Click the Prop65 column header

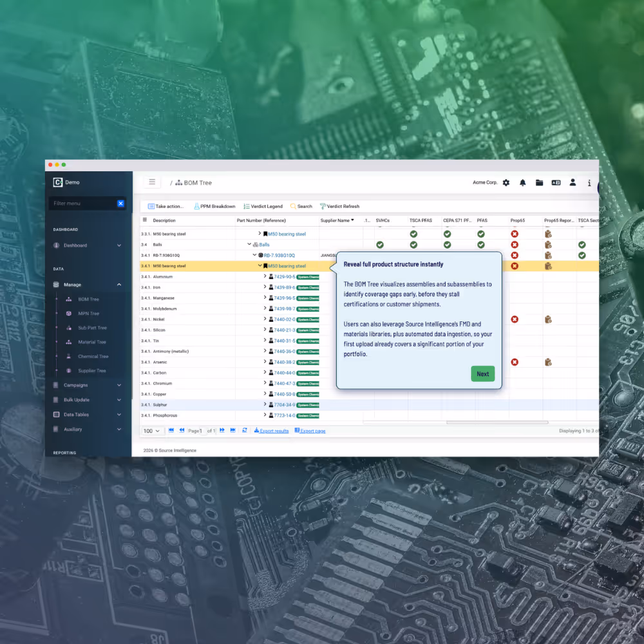pos(518,220)
